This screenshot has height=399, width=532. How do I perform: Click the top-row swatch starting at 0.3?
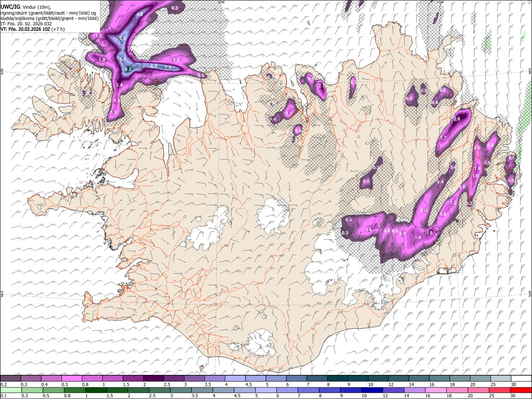tap(31, 379)
